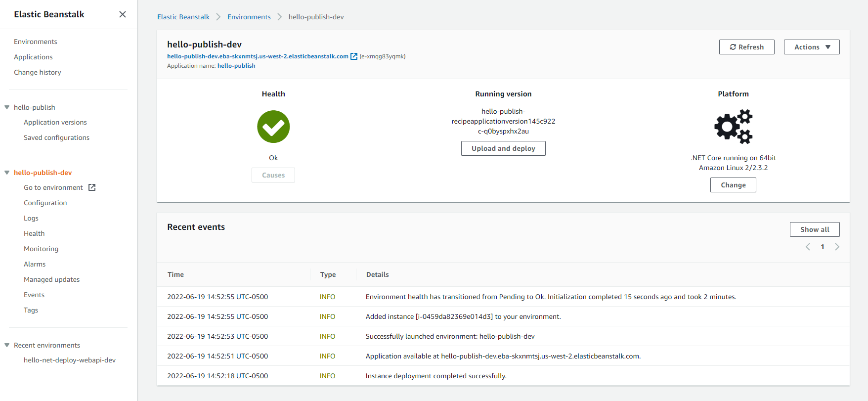This screenshot has height=401, width=868.
Task: Click the Refresh button
Action: coord(746,47)
